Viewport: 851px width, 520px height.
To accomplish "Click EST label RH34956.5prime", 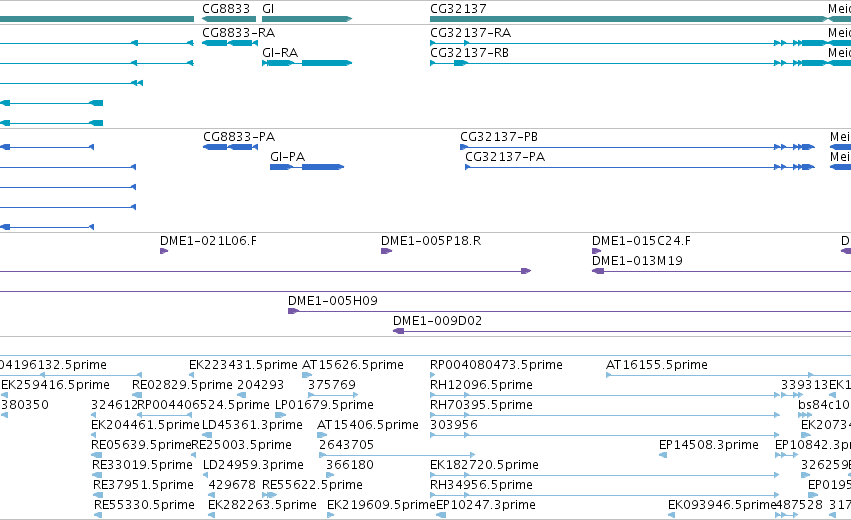I will pyautogui.click(x=481, y=485).
